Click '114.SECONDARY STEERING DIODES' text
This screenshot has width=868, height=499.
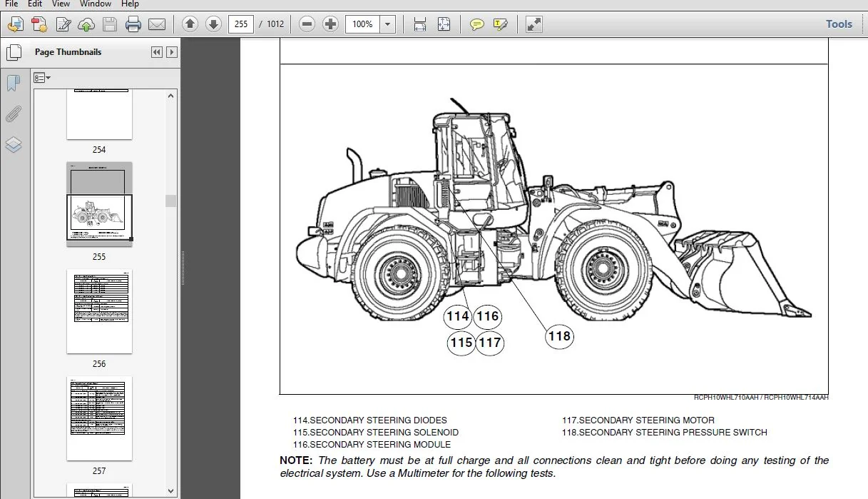[x=370, y=420]
